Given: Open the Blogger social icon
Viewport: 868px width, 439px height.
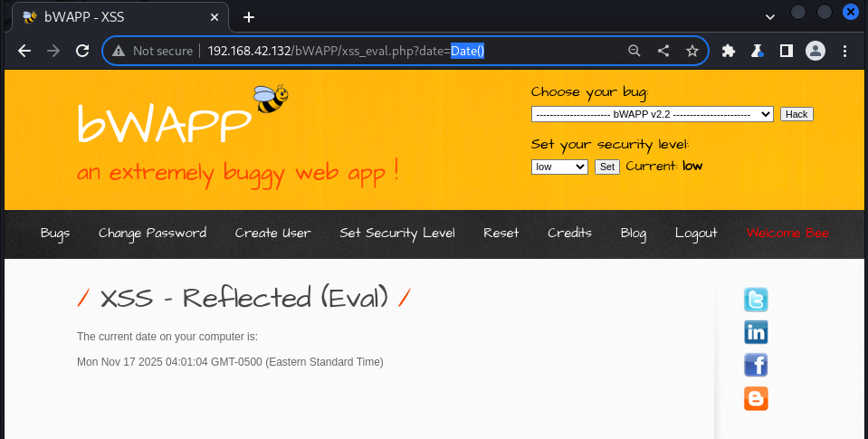Looking at the screenshot, I should 756,398.
